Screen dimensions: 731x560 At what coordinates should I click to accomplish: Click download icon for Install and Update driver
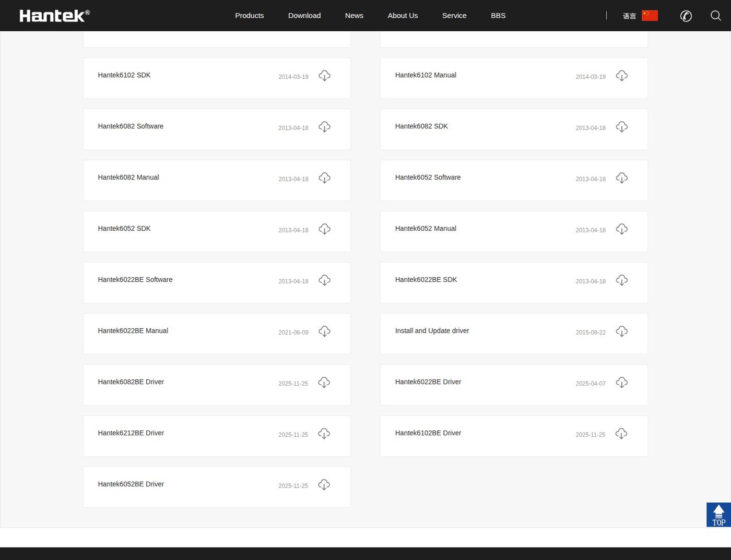621,331
